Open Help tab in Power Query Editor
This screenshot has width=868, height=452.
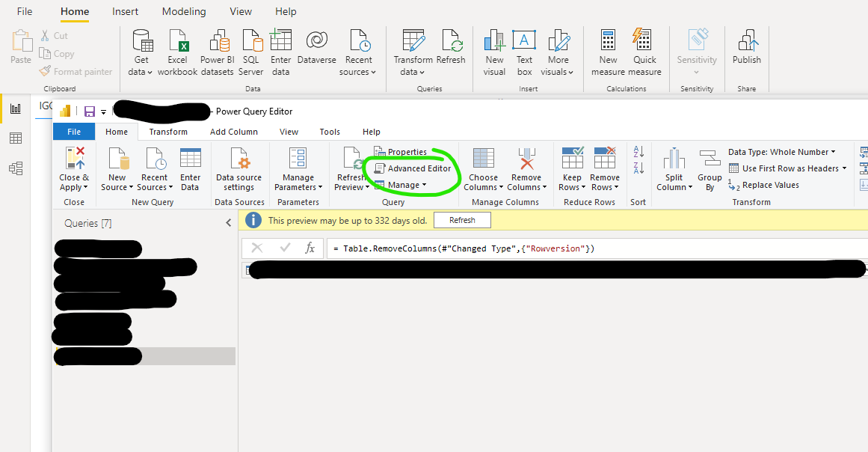click(x=371, y=132)
